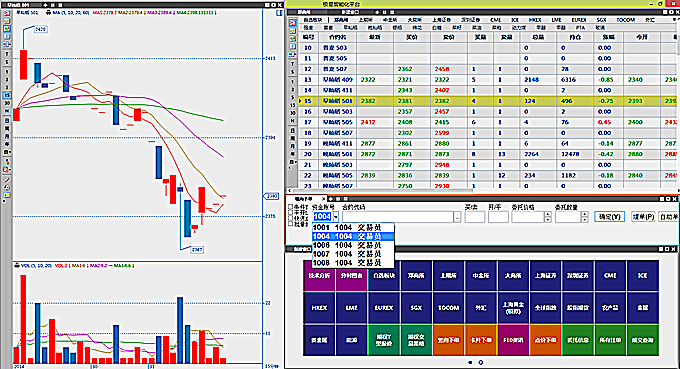Choose account 1007 from dropdown list
Screen dimensions: 680x369
353,254
